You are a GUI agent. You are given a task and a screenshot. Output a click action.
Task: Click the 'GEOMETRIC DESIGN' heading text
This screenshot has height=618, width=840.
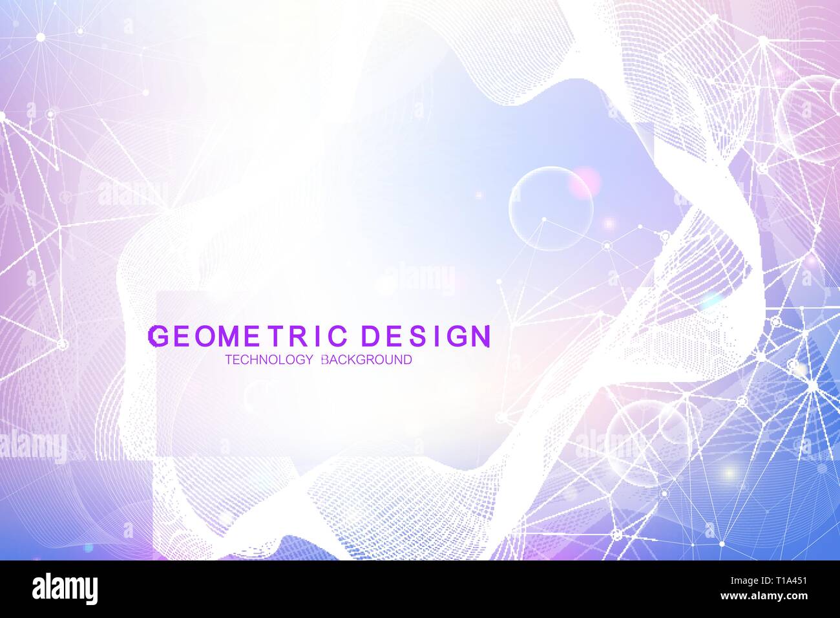(x=319, y=336)
